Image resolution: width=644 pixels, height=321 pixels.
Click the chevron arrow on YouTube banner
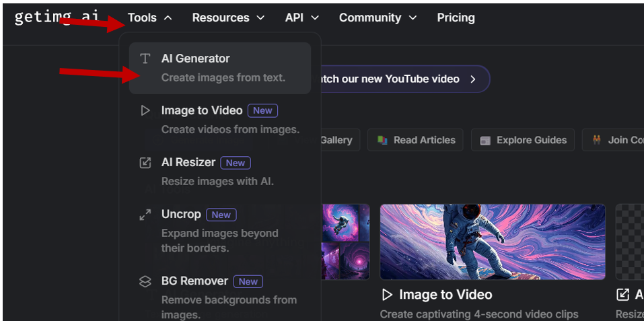[473, 79]
